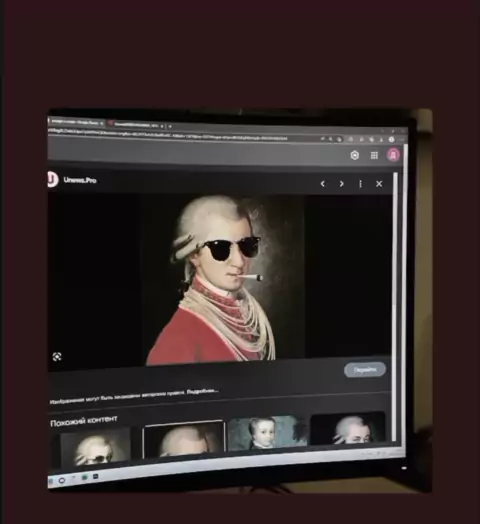Viewport: 480px width, 524px height.
Task: Open the Google apps grid
Action: [374, 155]
